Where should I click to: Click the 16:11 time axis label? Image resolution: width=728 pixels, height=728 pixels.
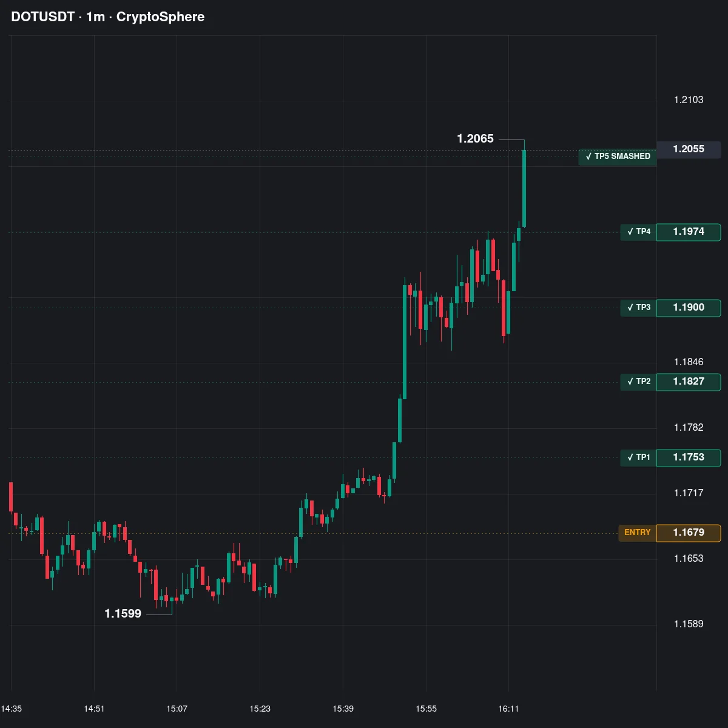click(x=508, y=709)
